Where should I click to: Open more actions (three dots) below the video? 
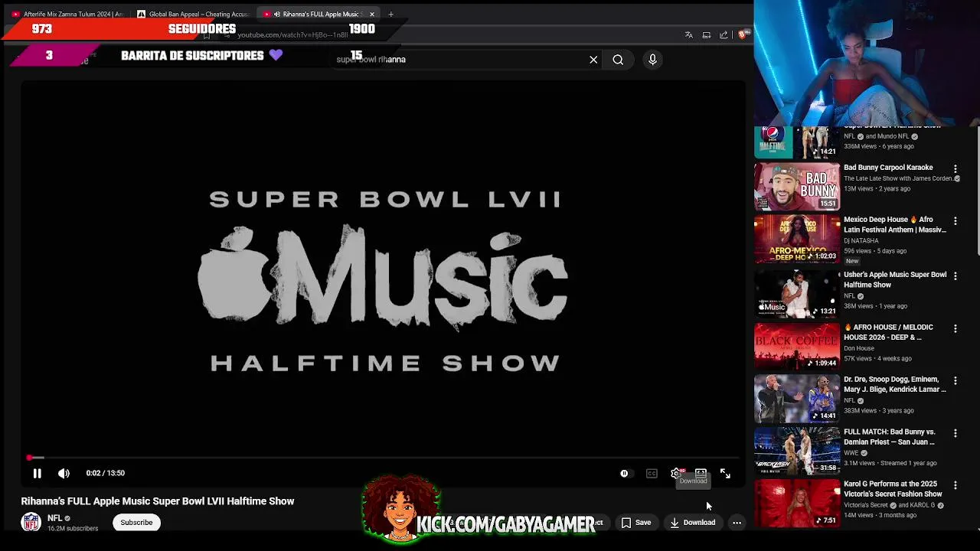tap(737, 523)
